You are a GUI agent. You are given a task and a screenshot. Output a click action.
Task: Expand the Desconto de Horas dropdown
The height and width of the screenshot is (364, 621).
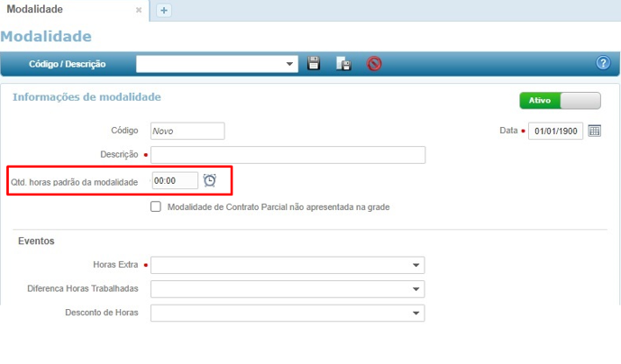(x=416, y=314)
